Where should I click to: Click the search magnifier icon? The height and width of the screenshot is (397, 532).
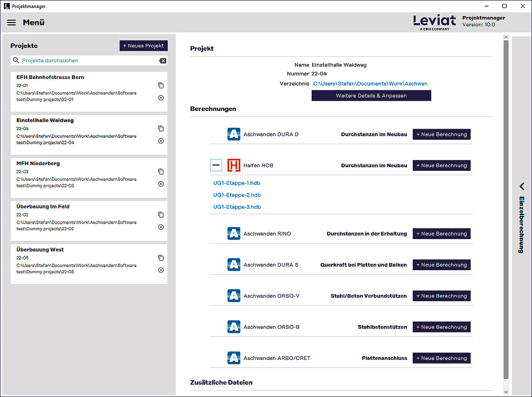tap(16, 60)
